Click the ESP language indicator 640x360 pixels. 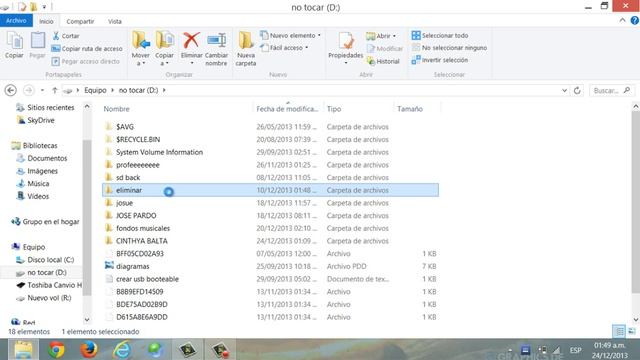576,350
